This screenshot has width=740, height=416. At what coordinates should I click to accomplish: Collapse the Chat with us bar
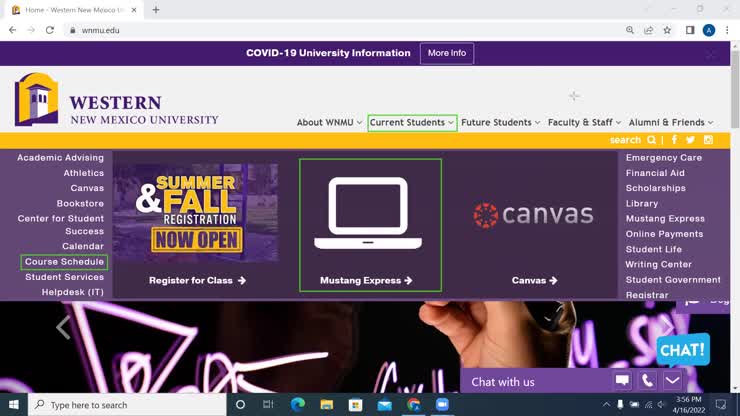coord(672,381)
